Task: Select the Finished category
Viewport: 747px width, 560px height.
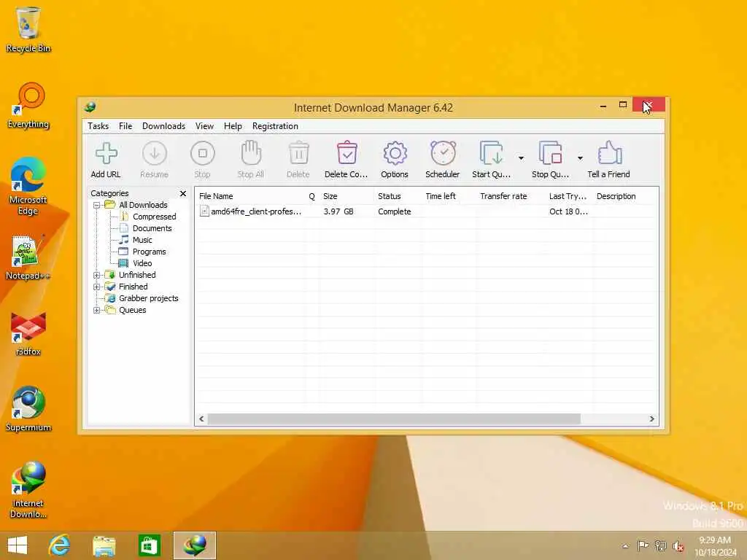Action: coord(133,287)
